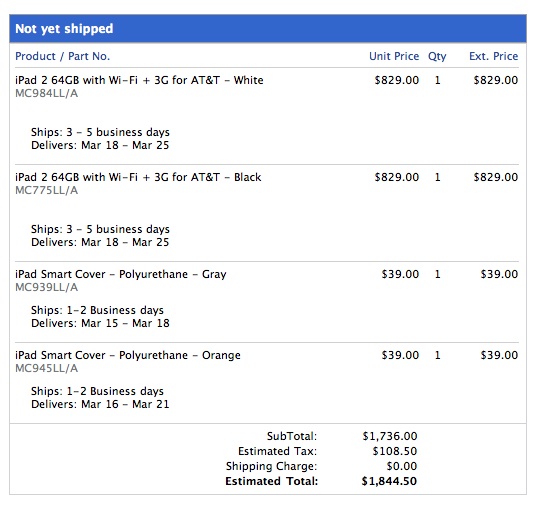Click the SubTotal amount $1,736.00
This screenshot has width=557, height=531.
click(x=390, y=436)
